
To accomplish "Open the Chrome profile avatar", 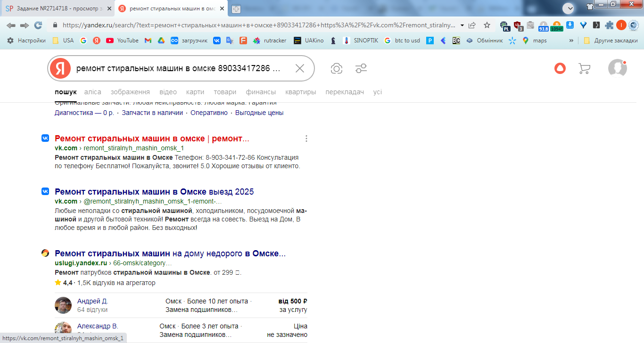I will [621, 25].
